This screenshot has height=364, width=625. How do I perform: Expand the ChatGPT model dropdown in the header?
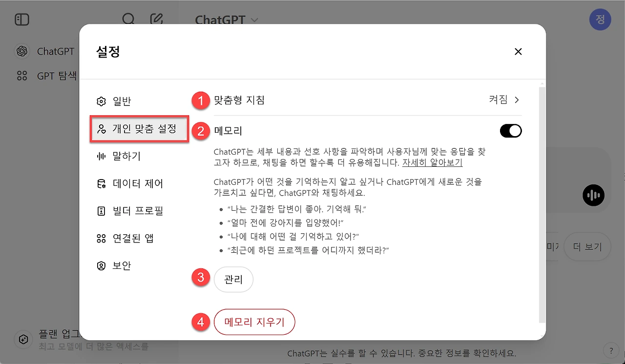tap(227, 20)
